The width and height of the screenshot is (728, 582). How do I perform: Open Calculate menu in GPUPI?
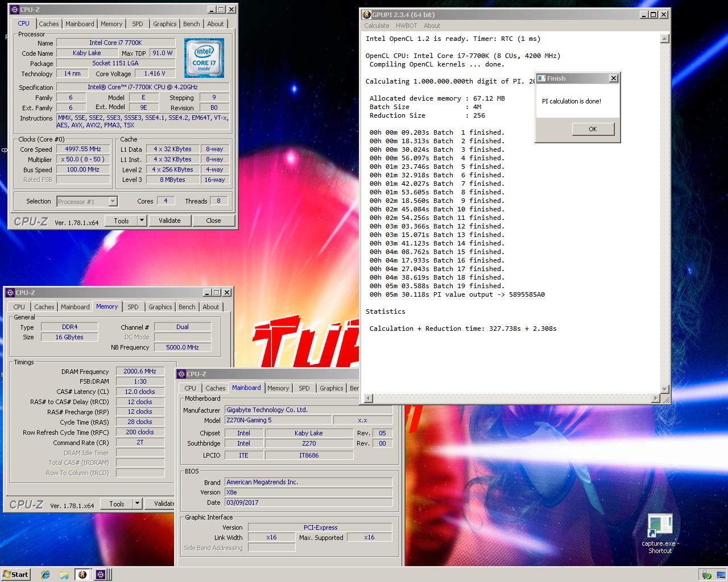tap(377, 26)
